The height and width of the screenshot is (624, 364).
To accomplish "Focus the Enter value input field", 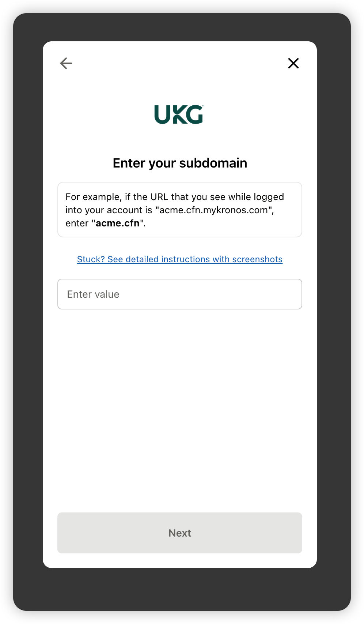I will coord(179,294).
